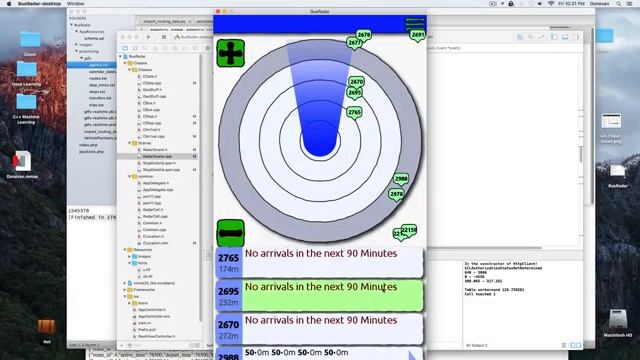Tap the green minus zoom-out button
640x360 pixels.
click(x=231, y=233)
